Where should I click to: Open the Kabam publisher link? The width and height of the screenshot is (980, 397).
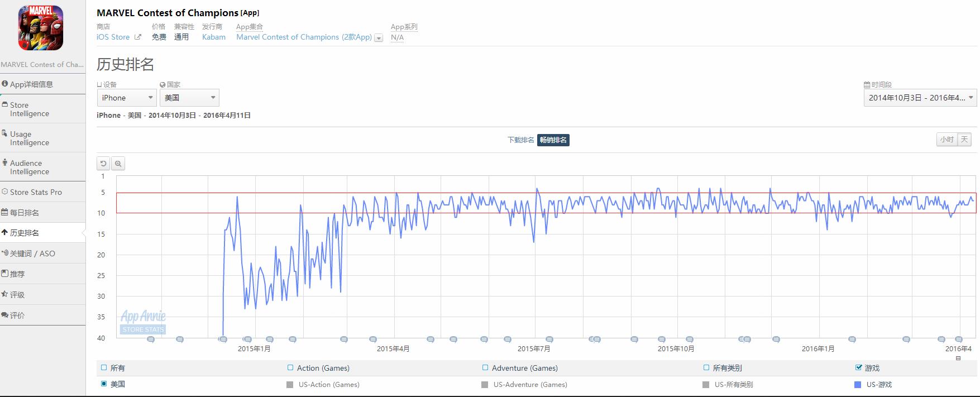tap(214, 37)
